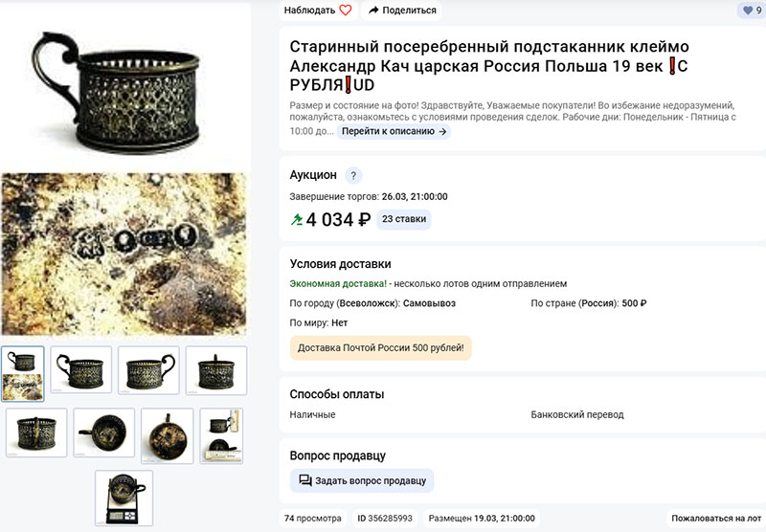Click Задать вопрос продавцу button
The height and width of the screenshot is (532, 766).
pyautogui.click(x=362, y=480)
